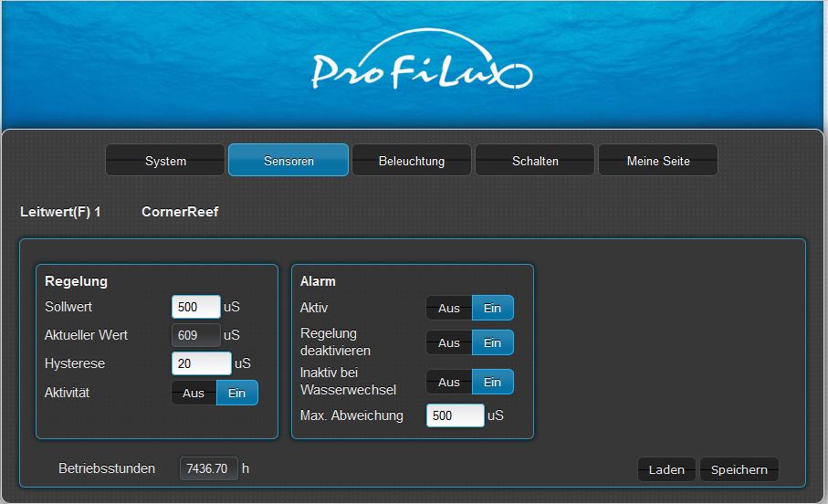828x504 pixels.
Task: Turn Alarm Aktiv to Ein
Action: click(x=492, y=308)
